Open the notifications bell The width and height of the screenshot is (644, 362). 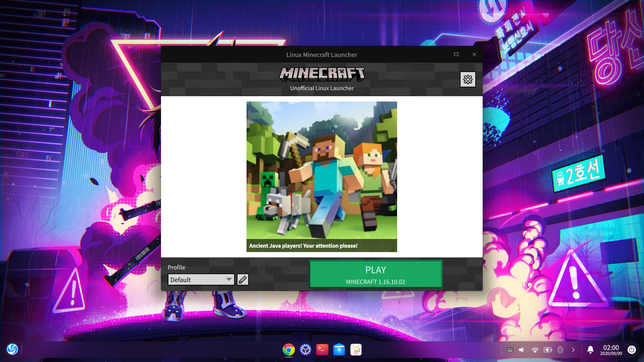point(590,350)
